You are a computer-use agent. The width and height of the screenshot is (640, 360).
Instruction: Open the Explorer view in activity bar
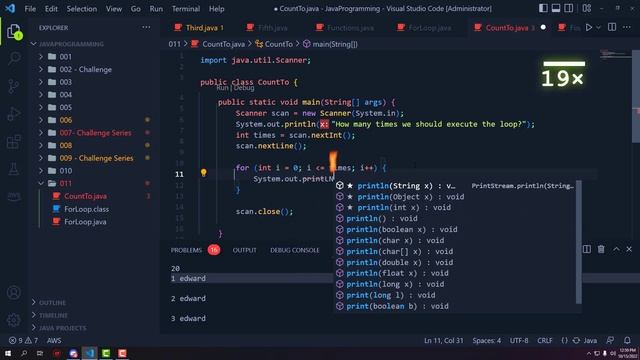click(14, 31)
